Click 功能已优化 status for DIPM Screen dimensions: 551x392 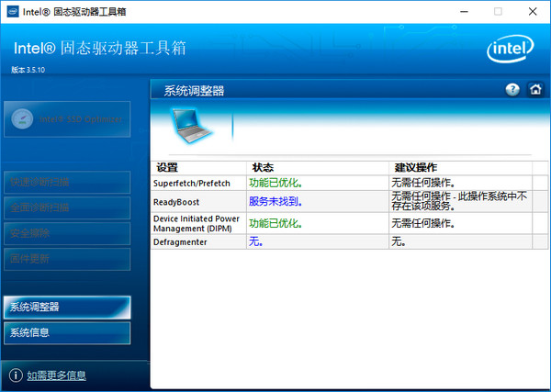275,223
